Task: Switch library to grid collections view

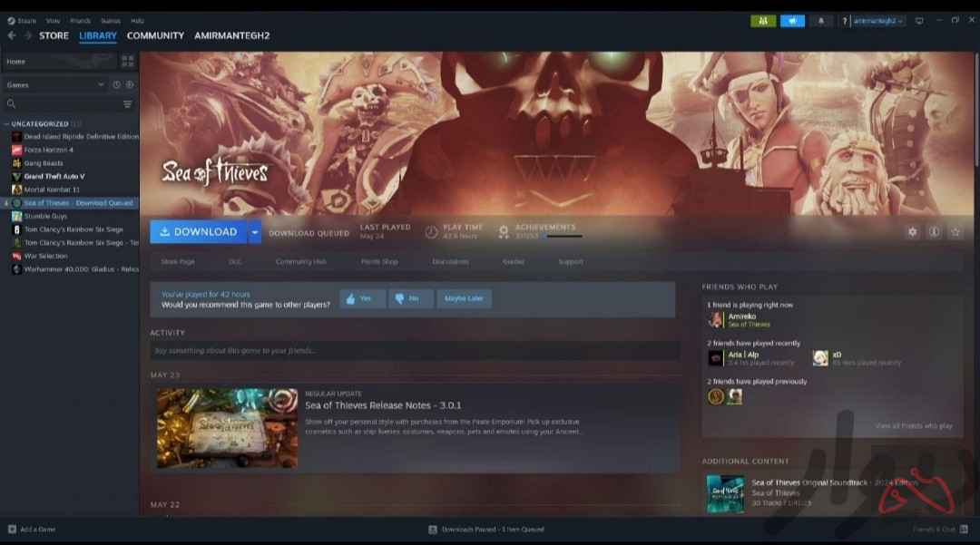Action: tap(128, 62)
